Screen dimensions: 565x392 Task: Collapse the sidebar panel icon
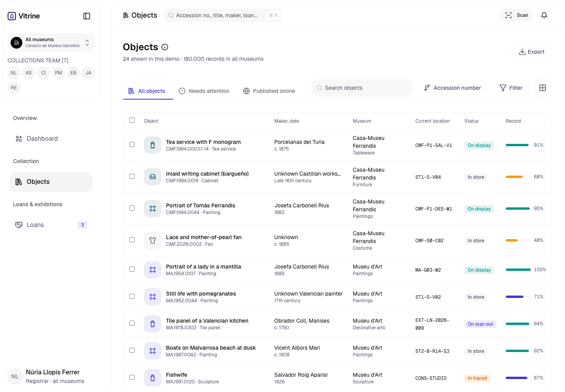(87, 16)
